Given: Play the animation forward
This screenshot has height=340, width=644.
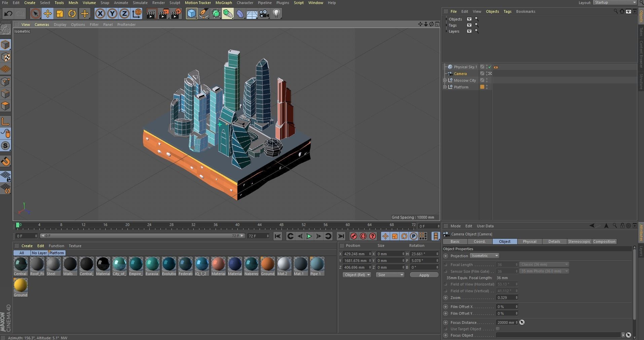Looking at the screenshot, I should tap(309, 236).
